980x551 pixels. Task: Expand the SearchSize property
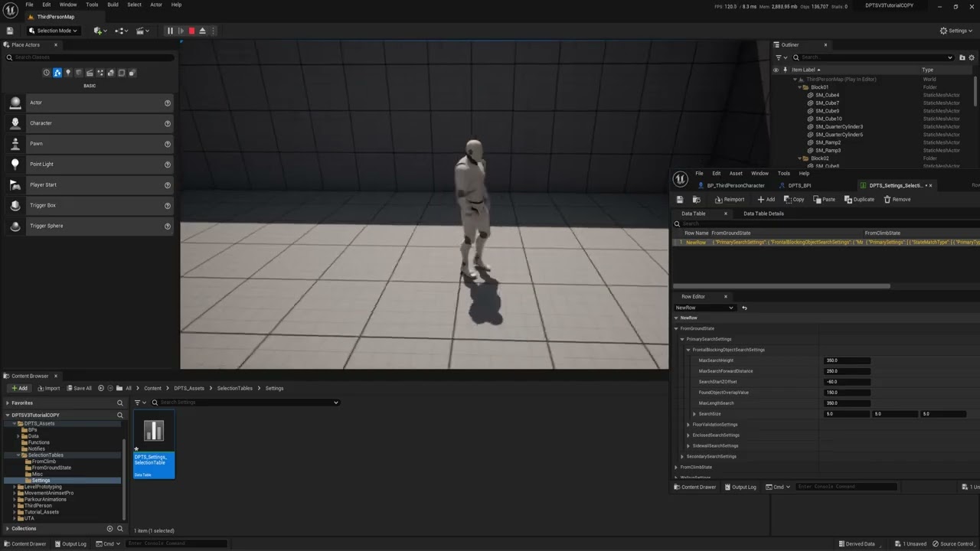(694, 414)
